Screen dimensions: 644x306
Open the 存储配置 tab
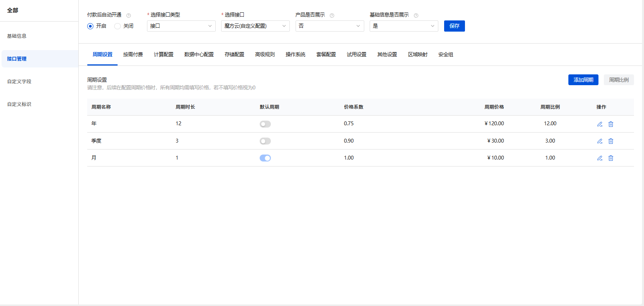(235, 54)
